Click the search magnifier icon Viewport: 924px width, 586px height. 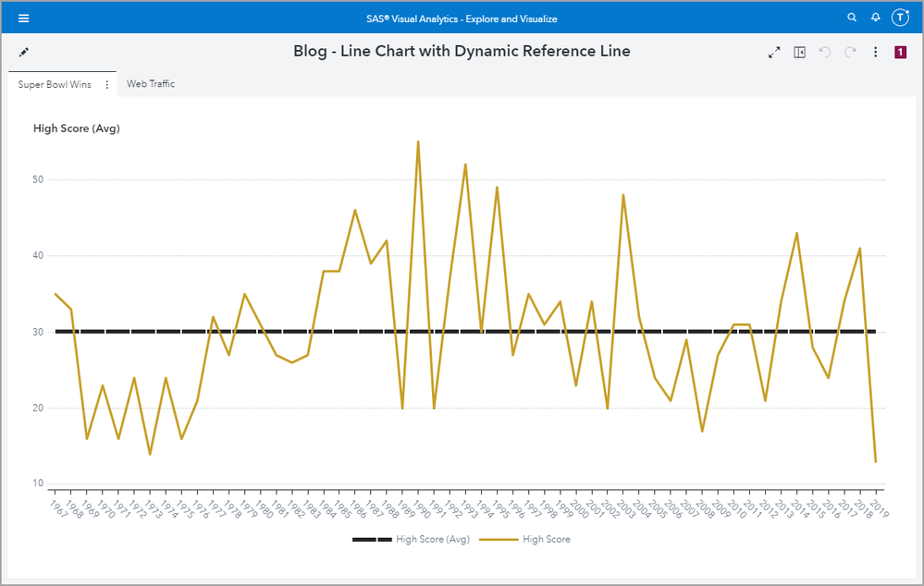(852, 18)
